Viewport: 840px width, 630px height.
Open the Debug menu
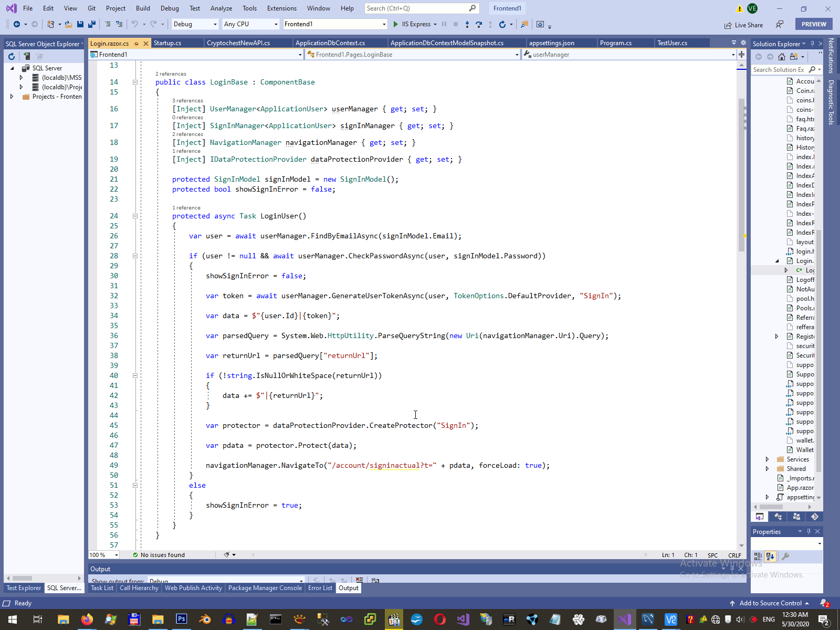click(170, 8)
